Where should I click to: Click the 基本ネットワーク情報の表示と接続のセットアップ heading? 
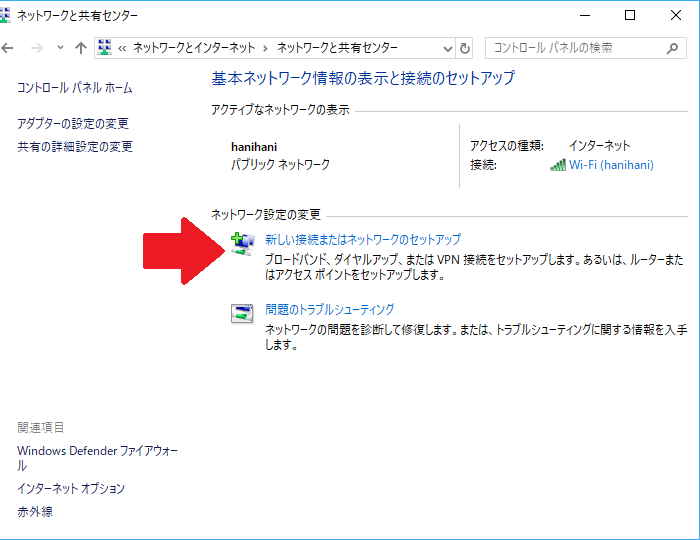click(x=363, y=78)
